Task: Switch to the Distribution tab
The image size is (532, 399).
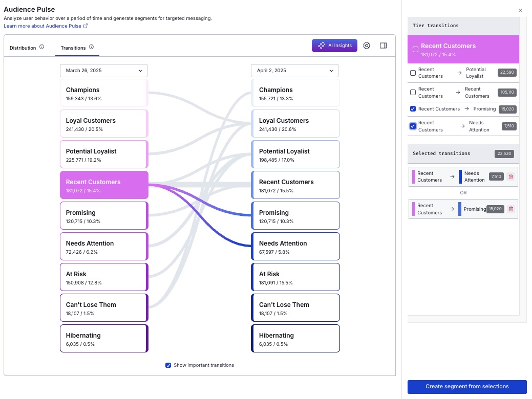Action: point(23,48)
